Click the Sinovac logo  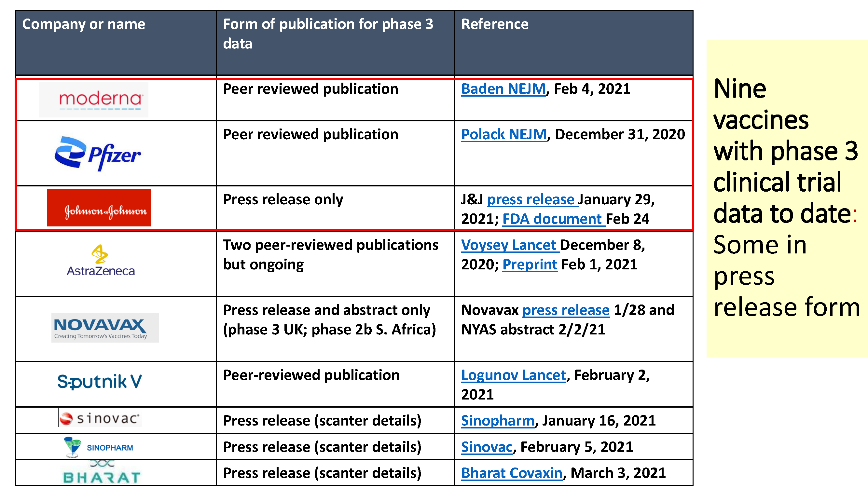(100, 418)
